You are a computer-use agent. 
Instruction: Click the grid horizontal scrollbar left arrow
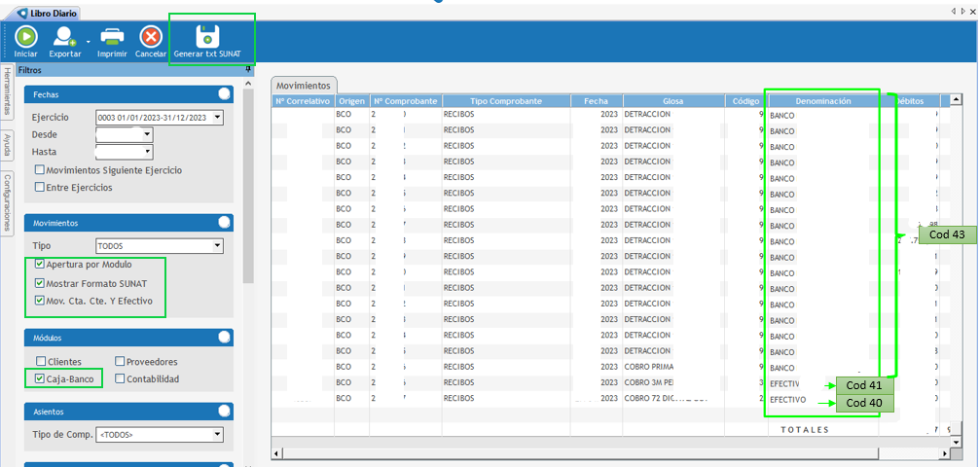276,452
